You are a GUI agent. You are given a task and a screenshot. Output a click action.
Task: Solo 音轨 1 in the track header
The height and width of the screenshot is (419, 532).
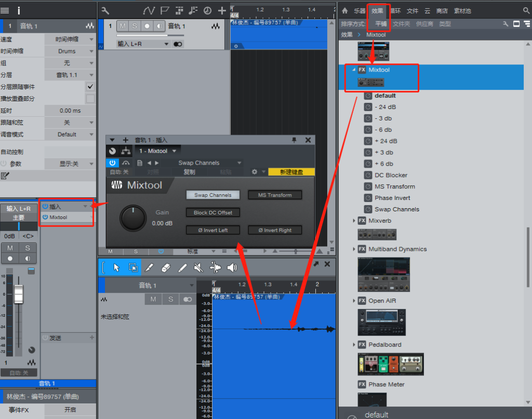(x=135, y=26)
